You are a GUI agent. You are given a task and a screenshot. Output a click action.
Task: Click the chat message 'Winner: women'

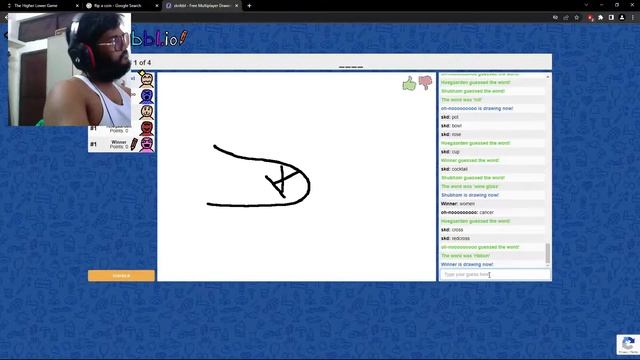tap(458, 204)
